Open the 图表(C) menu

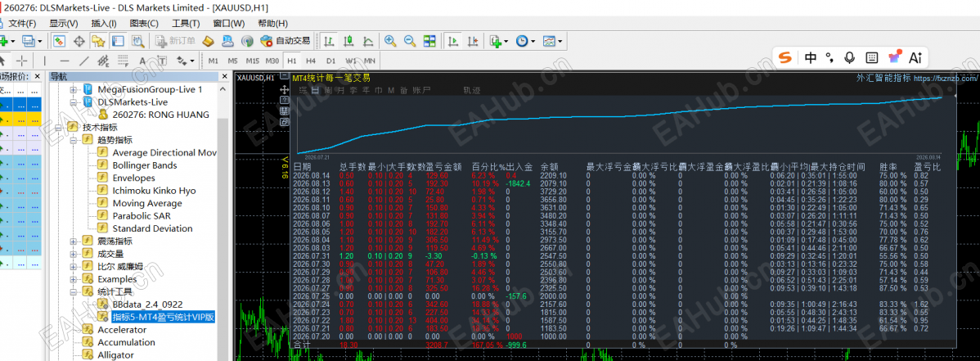144,23
